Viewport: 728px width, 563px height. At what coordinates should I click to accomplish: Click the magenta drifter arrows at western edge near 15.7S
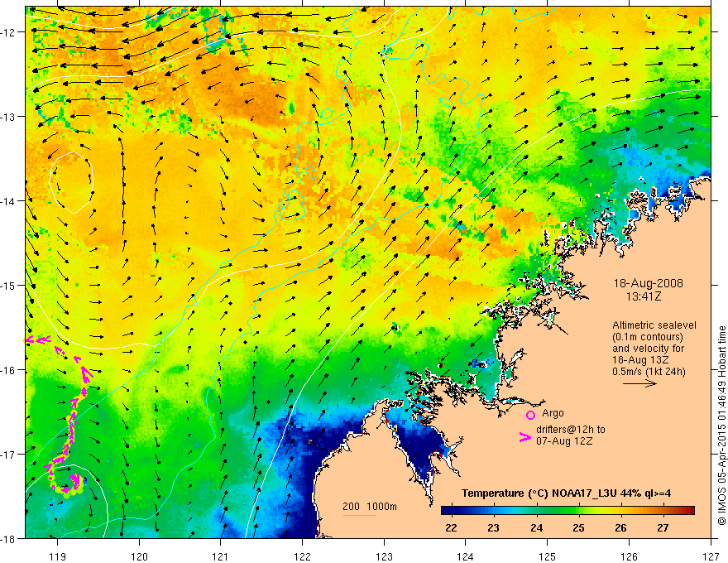click(x=37, y=340)
